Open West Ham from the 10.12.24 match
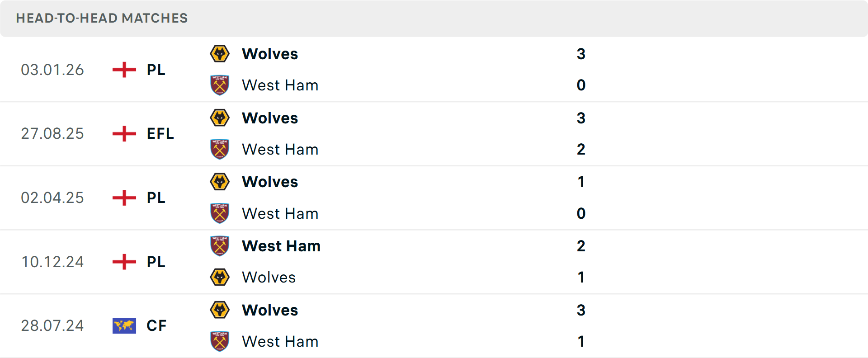The width and height of the screenshot is (868, 358). 281,246
